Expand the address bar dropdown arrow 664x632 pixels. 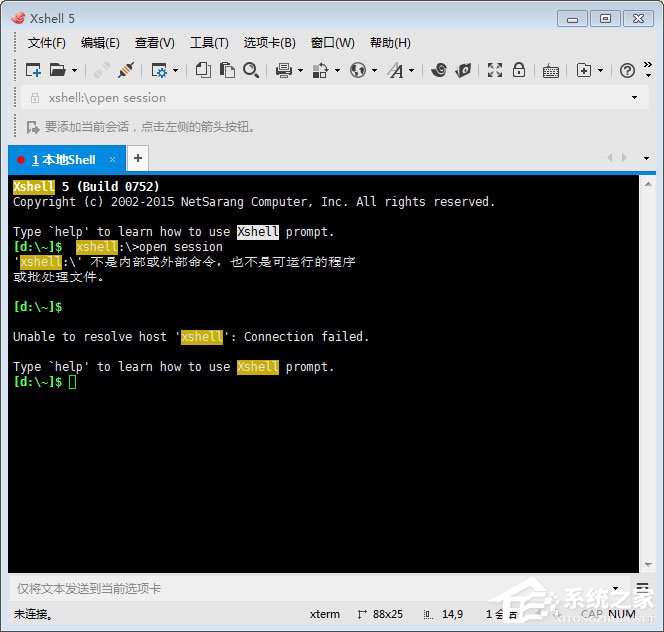click(x=634, y=98)
